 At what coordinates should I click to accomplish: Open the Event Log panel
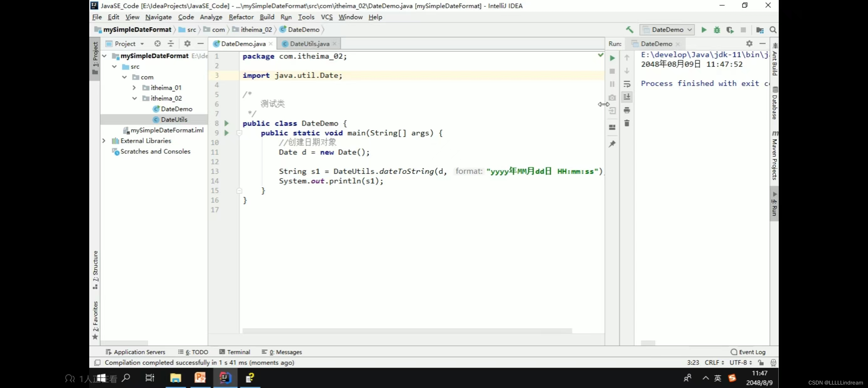(x=752, y=352)
